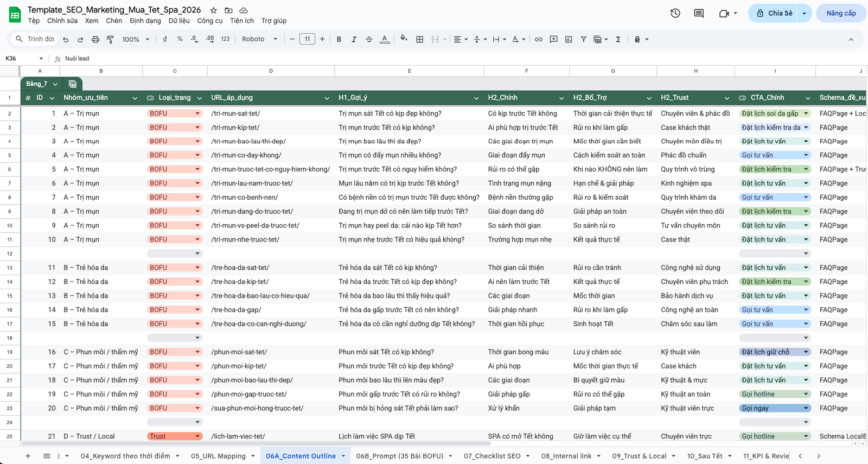Open Trust dropdown chip in row 25
The width and height of the screenshot is (868, 464).
(175, 436)
